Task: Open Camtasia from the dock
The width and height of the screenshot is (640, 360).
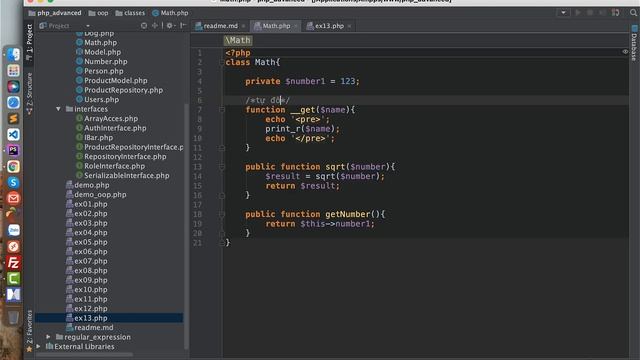Action: click(x=13, y=278)
